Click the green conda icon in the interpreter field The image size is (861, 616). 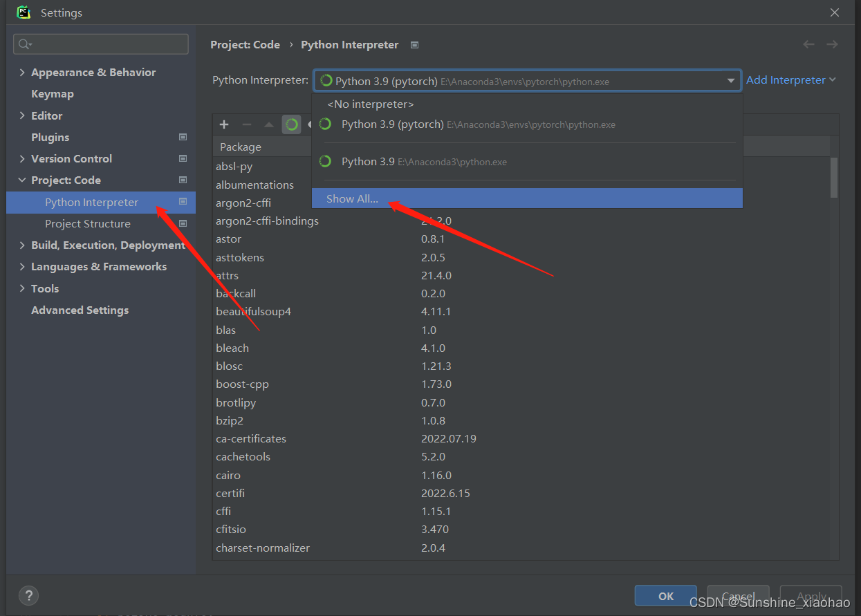click(x=326, y=80)
